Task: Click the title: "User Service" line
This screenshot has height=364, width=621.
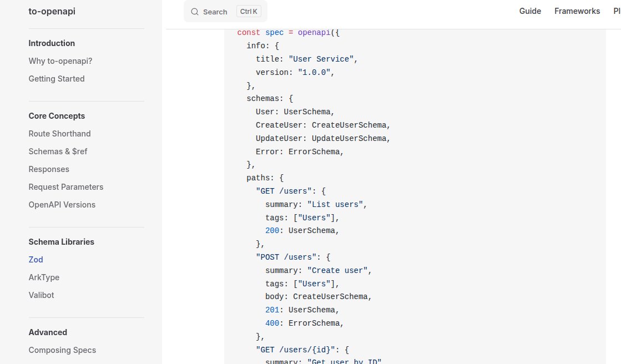Action: point(306,59)
